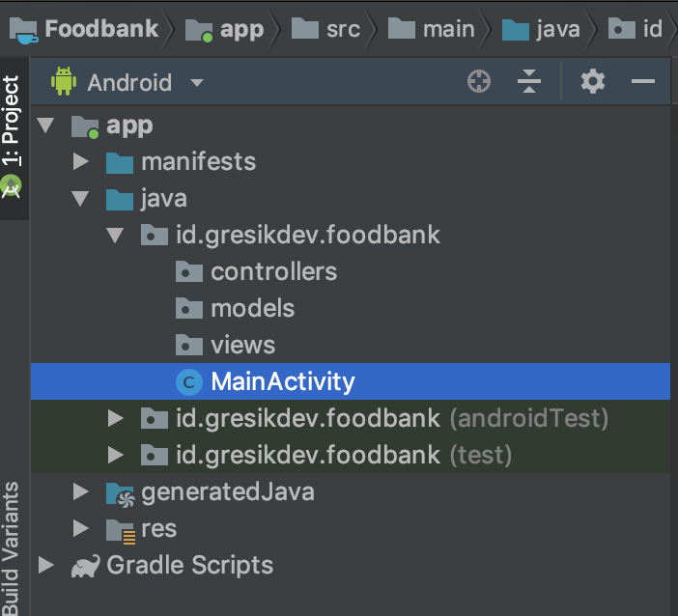Click the collapse all icon
Image resolution: width=678 pixels, height=616 pixels.
(528, 83)
